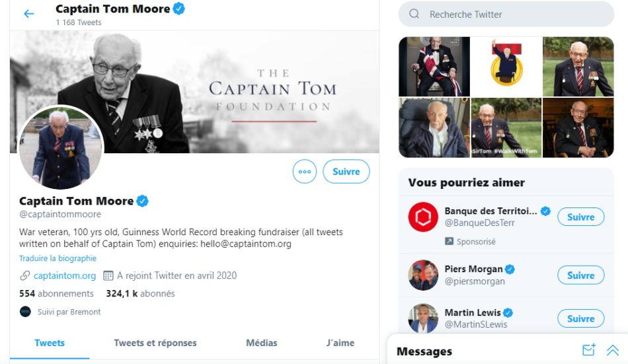628x364 pixels.
Task: Follow Banque des Territoires
Action: (x=580, y=217)
